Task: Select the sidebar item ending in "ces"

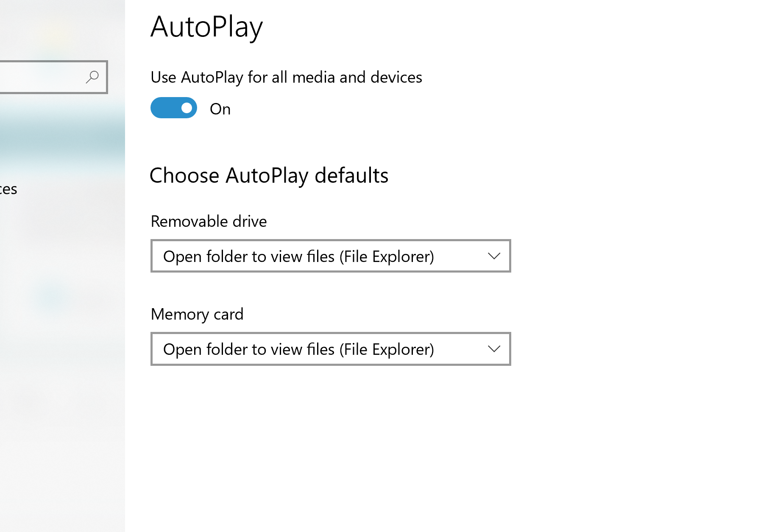Action: pos(8,189)
